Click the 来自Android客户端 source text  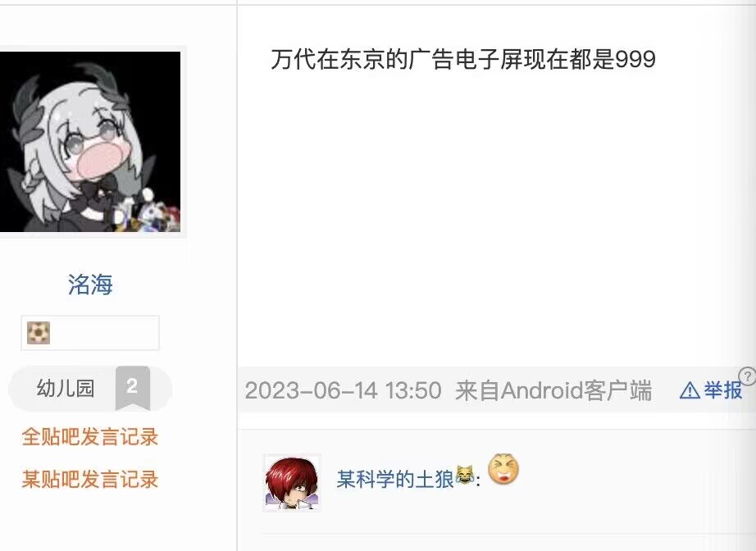coord(553,390)
